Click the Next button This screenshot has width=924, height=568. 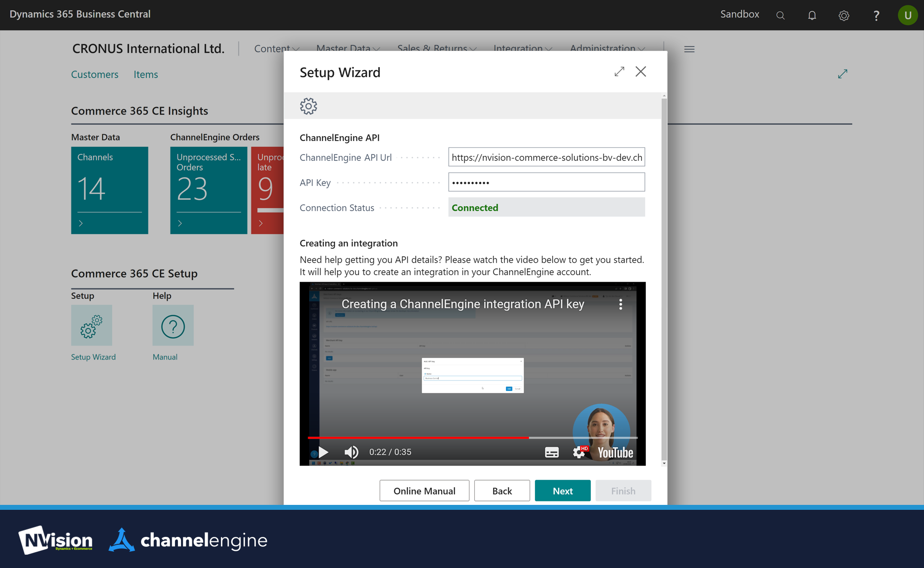coord(562,491)
